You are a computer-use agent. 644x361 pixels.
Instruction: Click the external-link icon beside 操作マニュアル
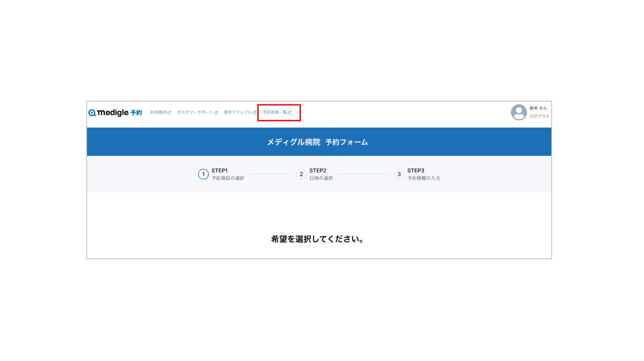tap(254, 113)
